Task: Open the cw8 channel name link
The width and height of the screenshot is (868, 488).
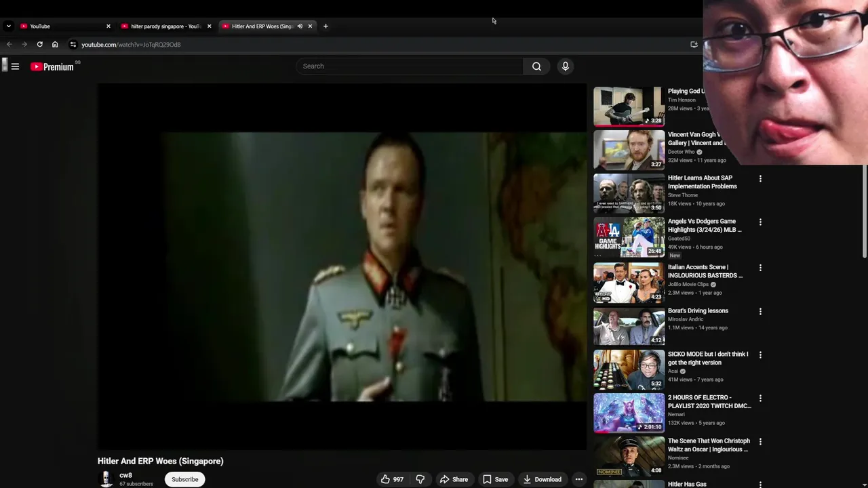Action: click(x=125, y=476)
